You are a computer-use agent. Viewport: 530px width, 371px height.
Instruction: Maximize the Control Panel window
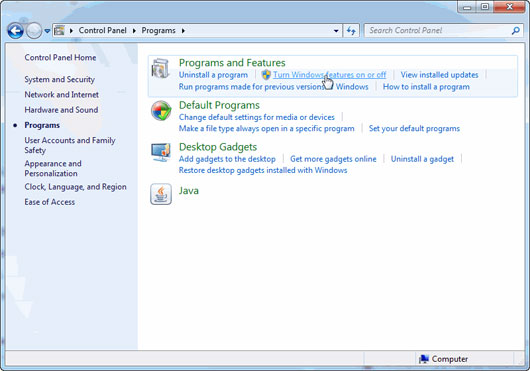click(485, 7)
